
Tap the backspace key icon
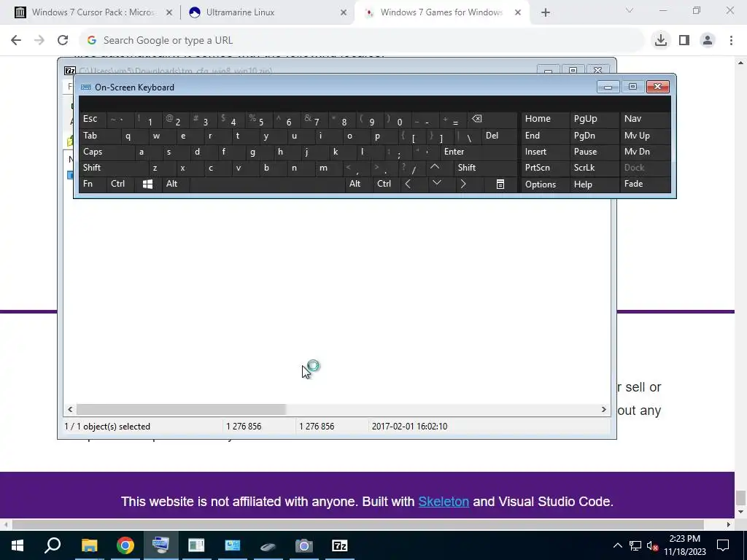(x=476, y=119)
